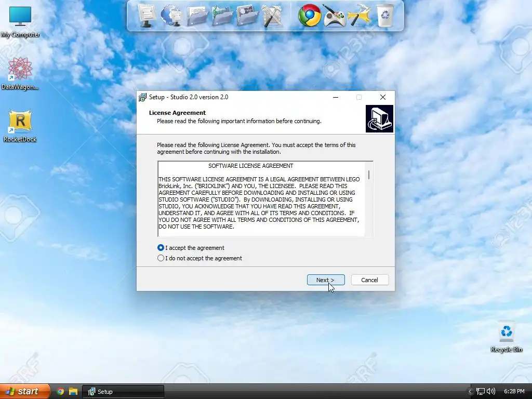Screen dimensions: 532x399
Task: Open file explorer from taskbar quick launch
Action: coord(73,391)
